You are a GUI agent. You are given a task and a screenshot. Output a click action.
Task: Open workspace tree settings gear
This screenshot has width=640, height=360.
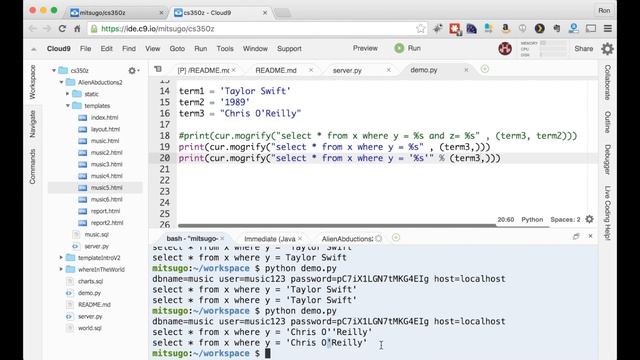click(132, 71)
